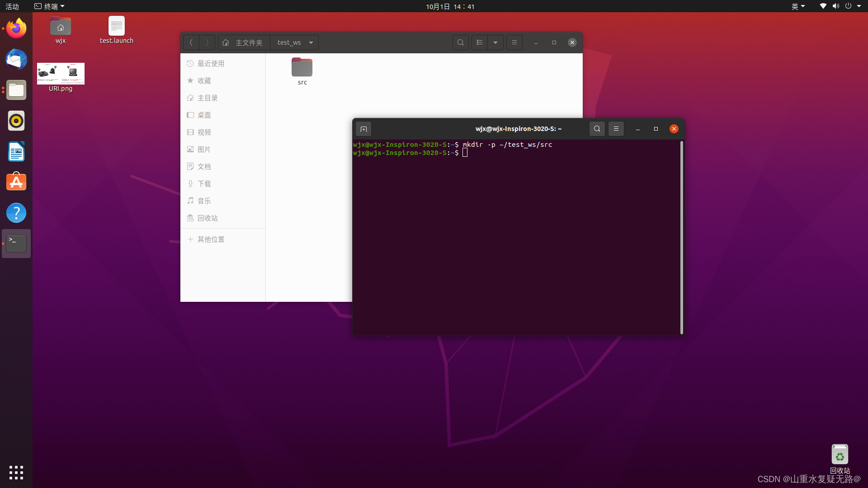The height and width of the screenshot is (488, 868).
Task: Click the terminal scrollbar
Action: tap(681, 237)
